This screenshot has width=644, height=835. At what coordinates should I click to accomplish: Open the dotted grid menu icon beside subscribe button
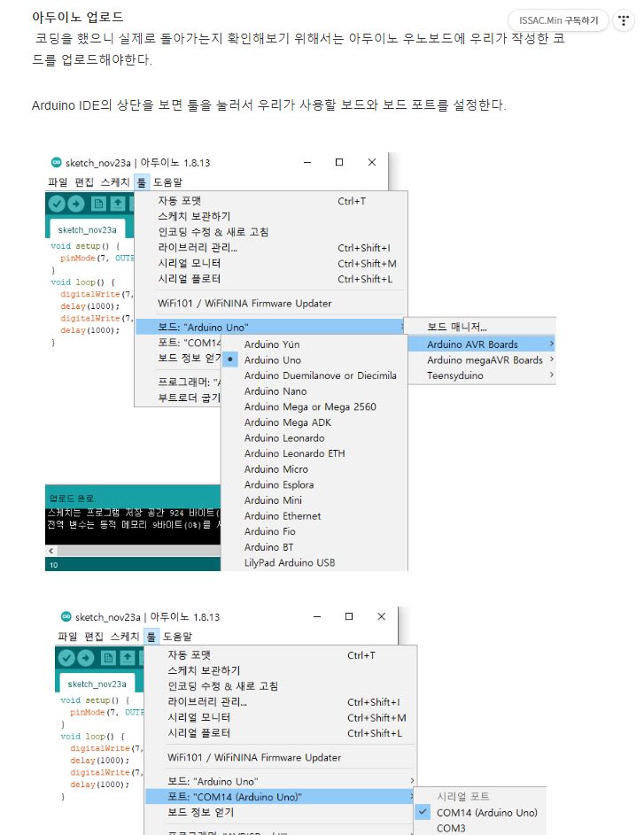[x=623, y=20]
